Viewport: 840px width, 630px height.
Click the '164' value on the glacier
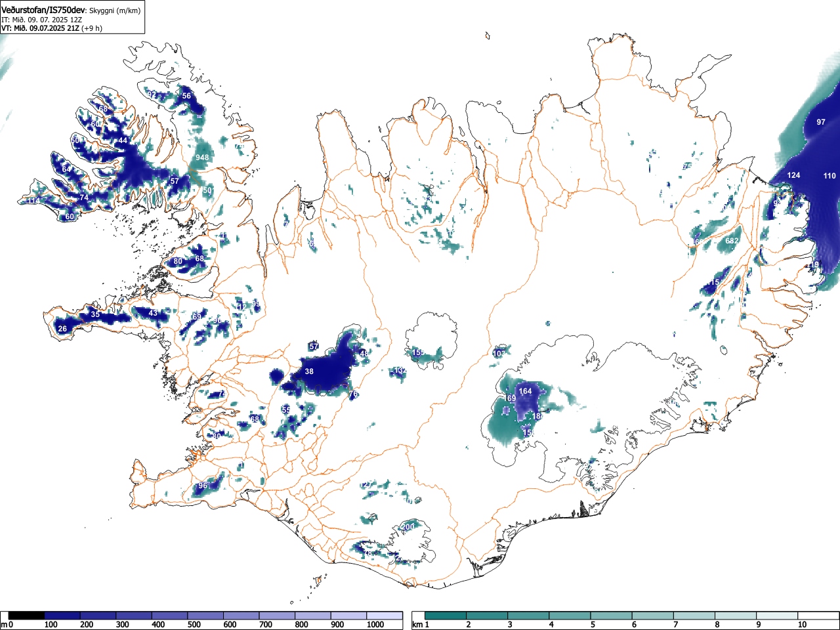[526, 391]
